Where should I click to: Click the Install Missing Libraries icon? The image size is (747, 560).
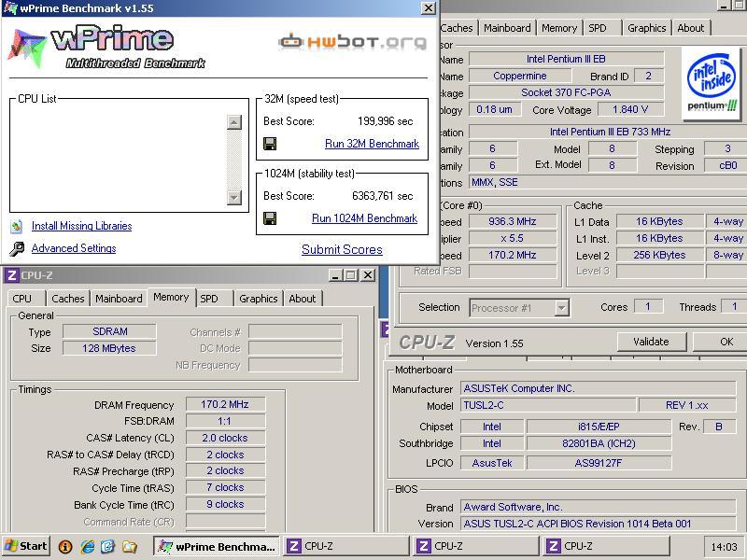coord(17,226)
